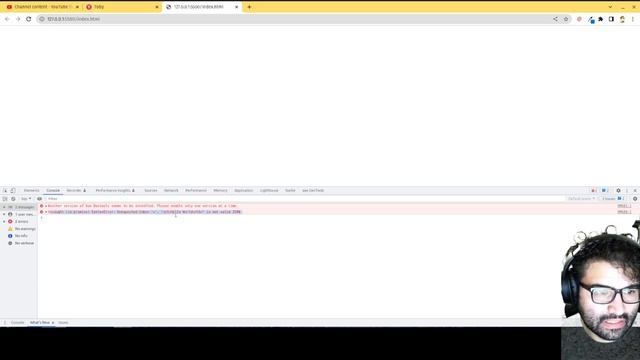Screen dimensions: 640x360
Task: Open console settings gear on the filter row
Action: pyautogui.click(x=635, y=199)
